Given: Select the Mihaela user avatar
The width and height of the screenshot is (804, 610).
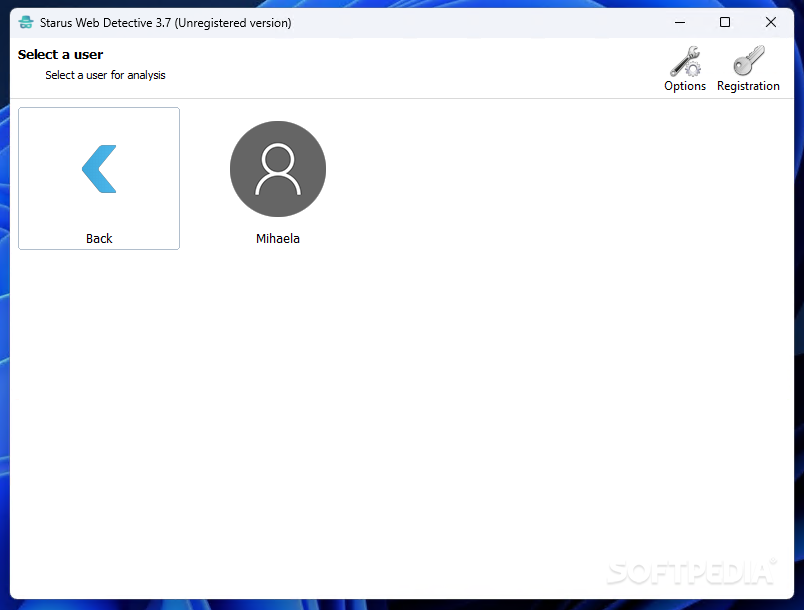Looking at the screenshot, I should (278, 169).
